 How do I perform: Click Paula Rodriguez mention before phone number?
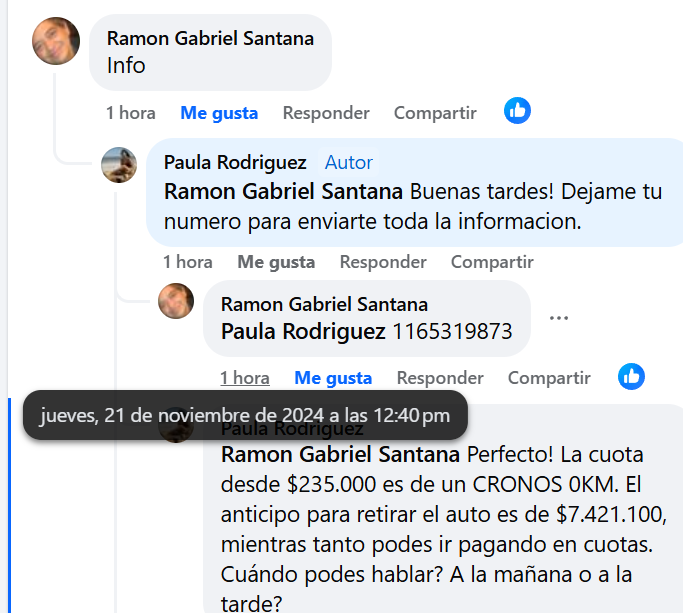(x=303, y=330)
